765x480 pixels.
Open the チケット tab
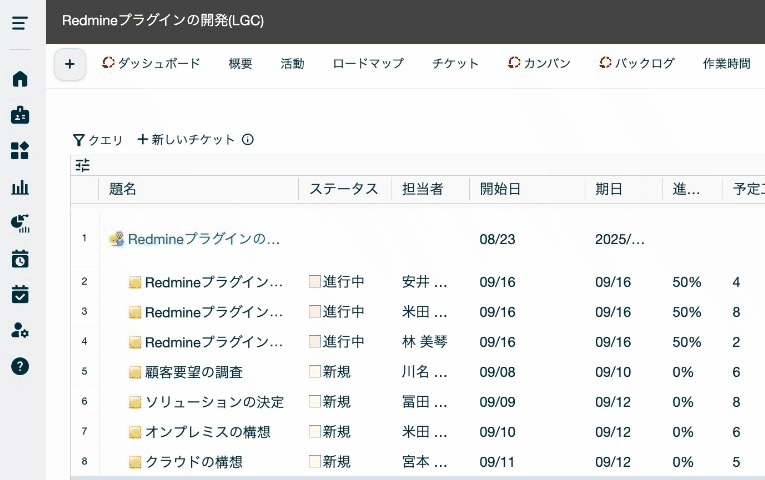pyautogui.click(x=455, y=63)
